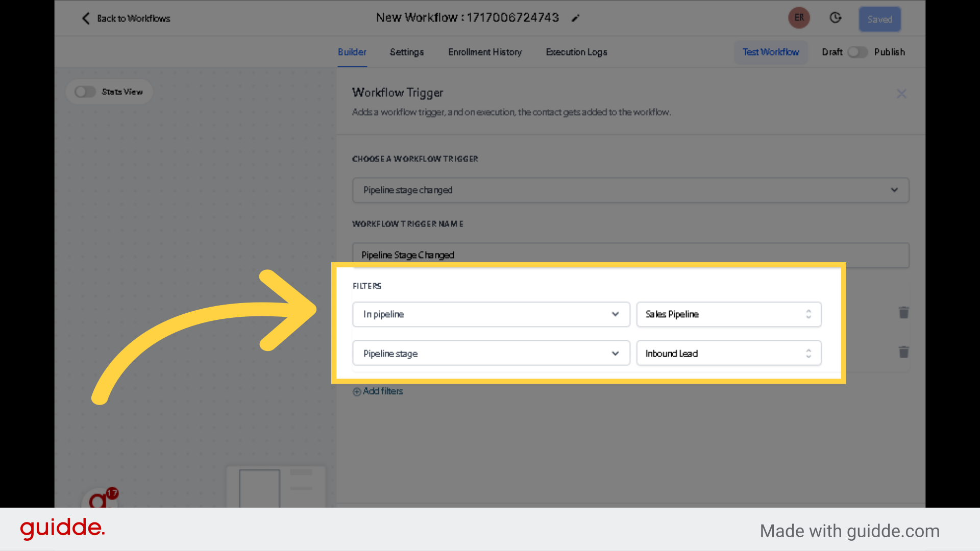
Task: Click the workflow title New Workflow : 1717006724743
Action: pyautogui.click(x=468, y=18)
